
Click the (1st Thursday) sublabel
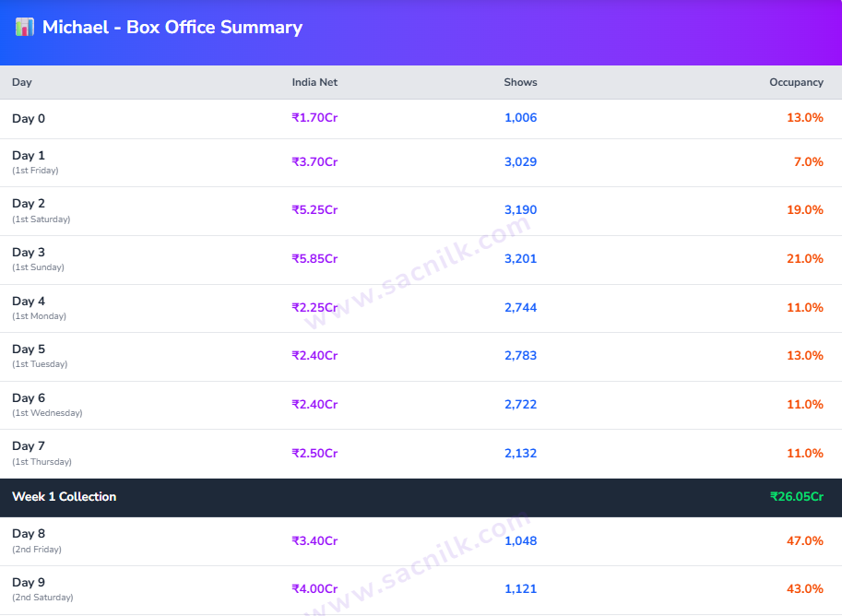(42, 461)
